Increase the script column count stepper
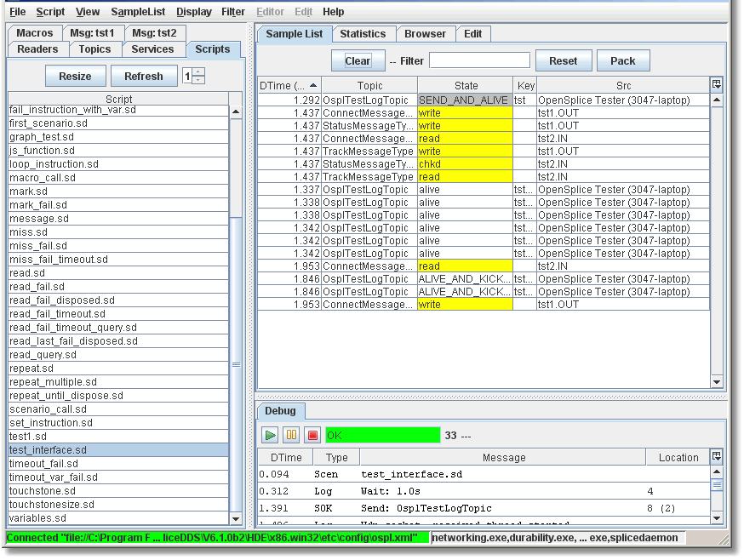This screenshot has height=560, width=744. tap(199, 72)
